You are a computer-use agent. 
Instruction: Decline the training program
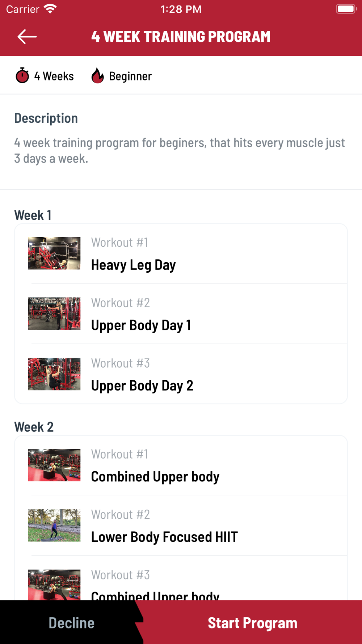click(x=71, y=622)
